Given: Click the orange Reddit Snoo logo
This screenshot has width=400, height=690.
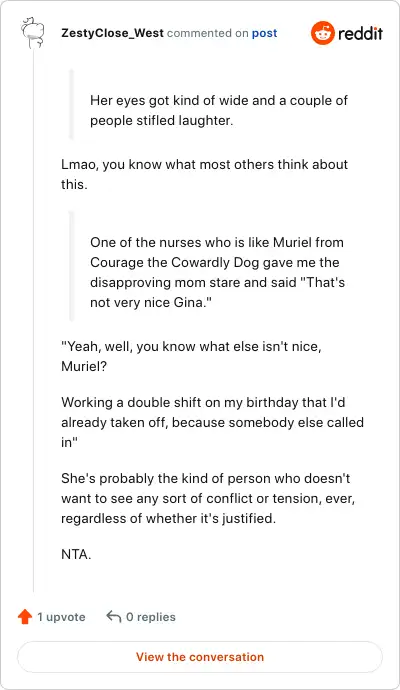Looking at the screenshot, I should click(x=323, y=33).
